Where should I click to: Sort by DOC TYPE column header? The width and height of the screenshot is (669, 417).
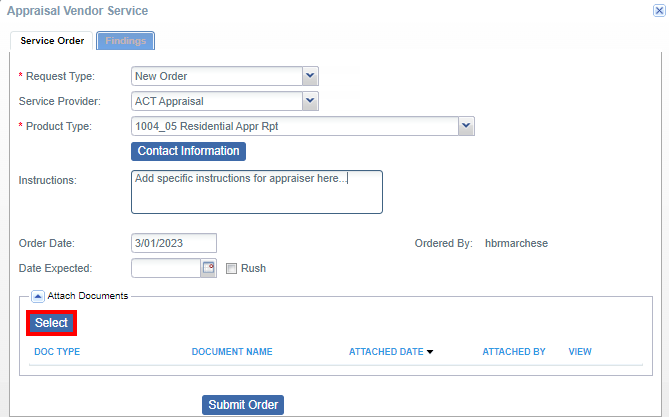[x=57, y=352]
